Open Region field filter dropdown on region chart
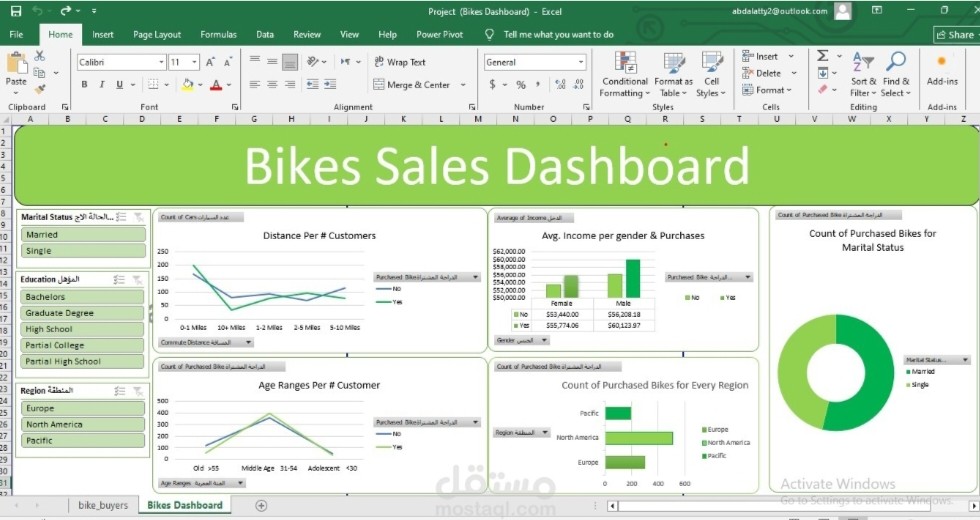Screen dimensions: 980x520 coord(545,432)
